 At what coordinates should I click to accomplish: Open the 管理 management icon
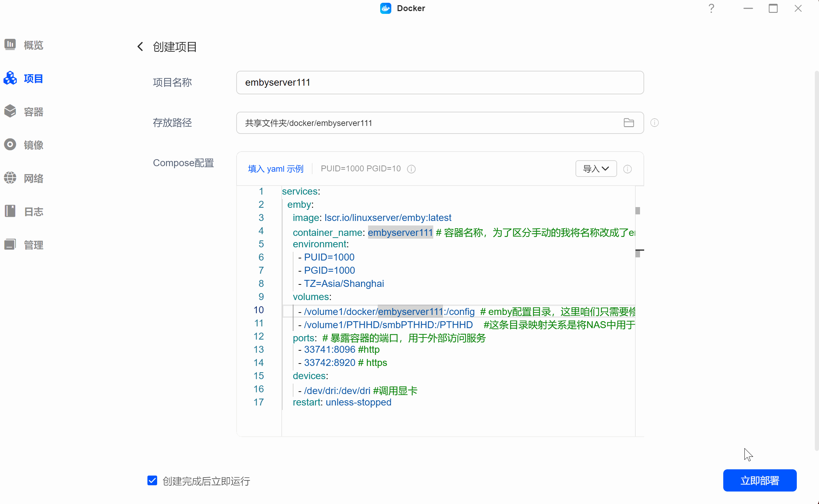[x=10, y=245]
